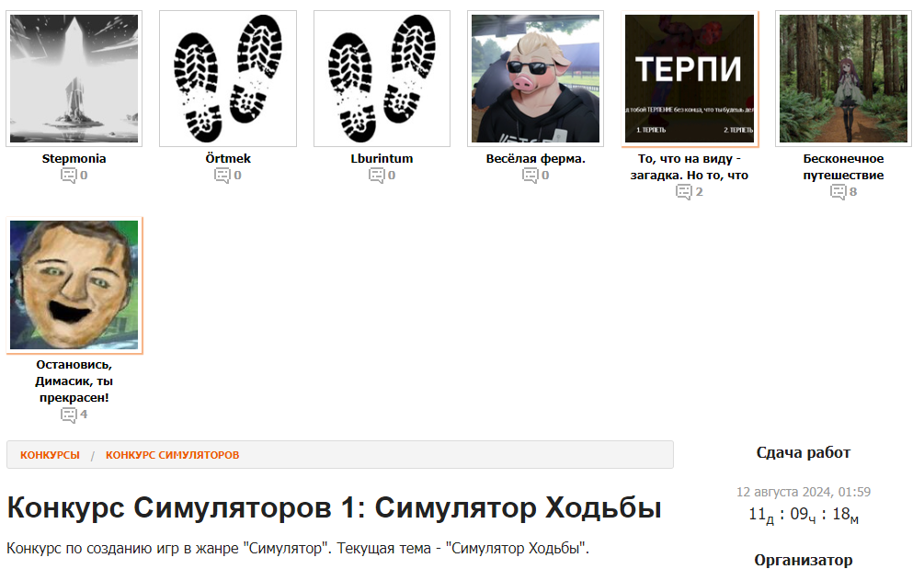This screenshot has height=569, width=924.
Task: Click comments icon under Örtmek
Action: tap(222, 176)
